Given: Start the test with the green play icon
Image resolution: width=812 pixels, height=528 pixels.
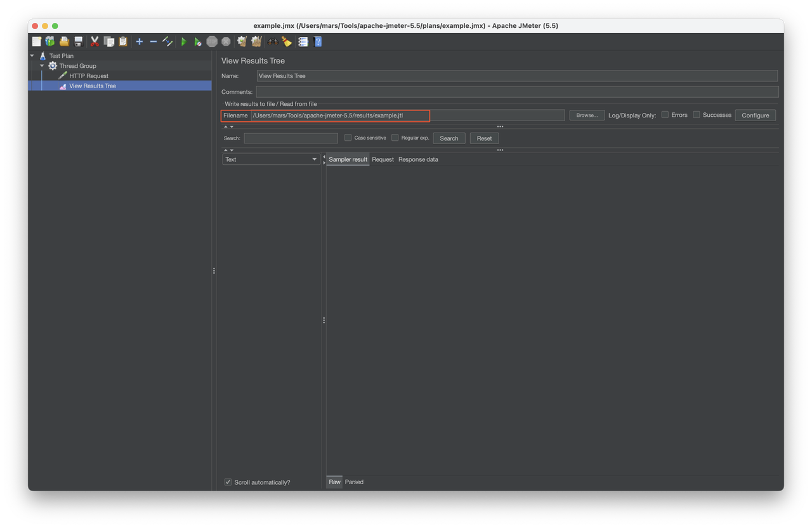Looking at the screenshot, I should coord(184,42).
